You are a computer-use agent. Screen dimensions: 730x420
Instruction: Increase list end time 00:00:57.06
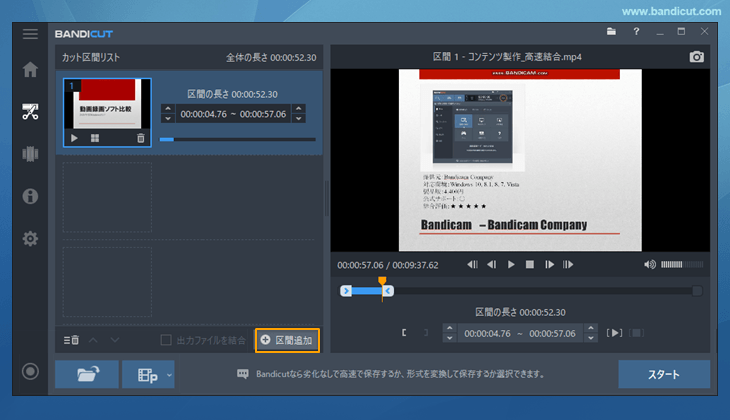tap(298, 108)
